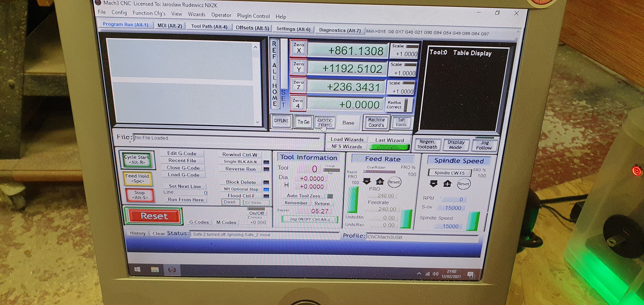This screenshot has width=644, height=305.
Task: Open Function Cfg's menu
Action: coord(149,13)
